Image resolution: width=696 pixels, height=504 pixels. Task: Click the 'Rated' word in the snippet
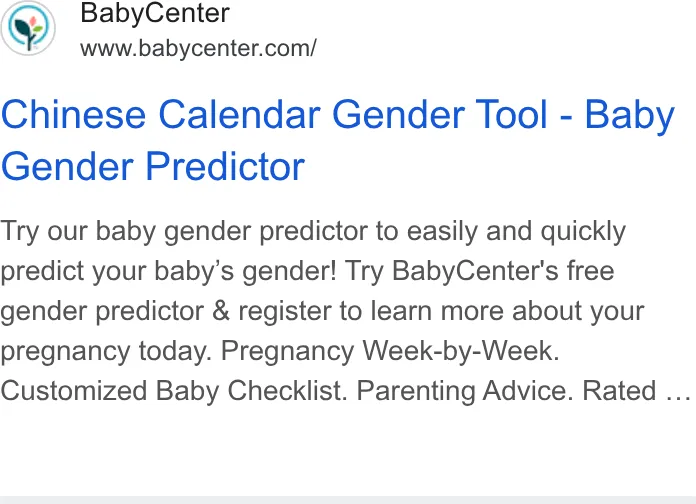619,391
